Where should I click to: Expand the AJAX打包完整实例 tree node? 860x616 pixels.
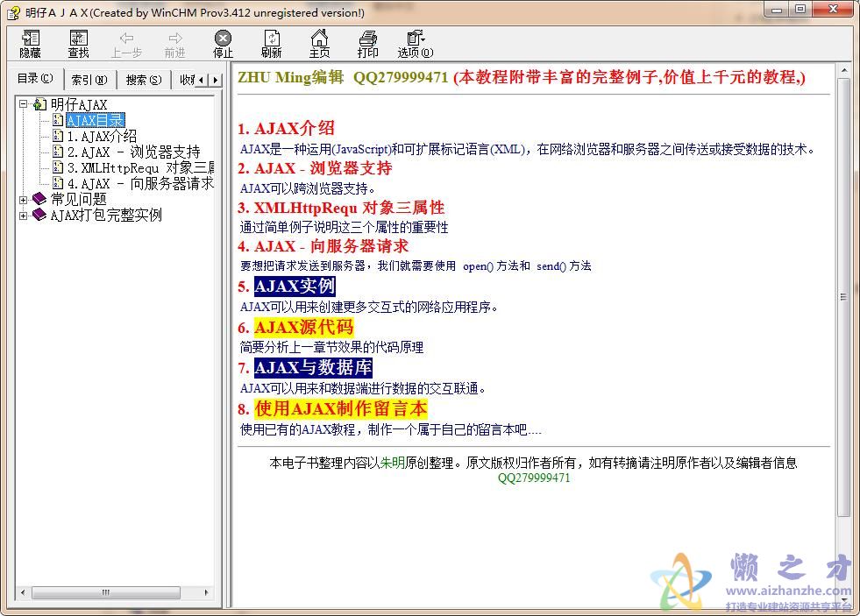23,215
